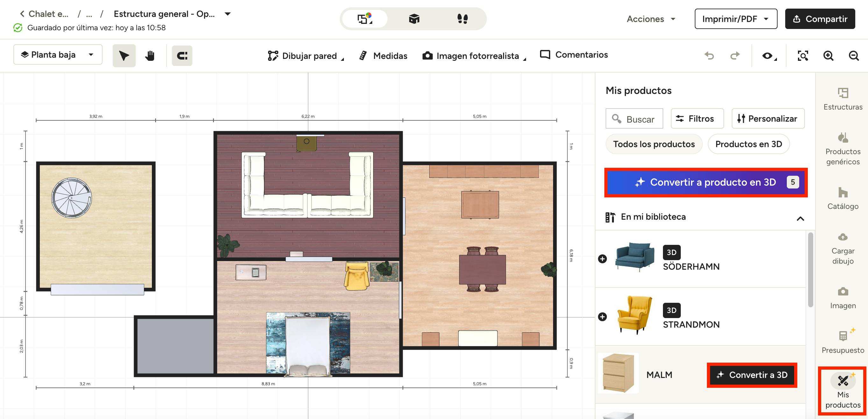Expand Imprimir/PDF dropdown
Screen dimensions: 868x419
(x=736, y=19)
